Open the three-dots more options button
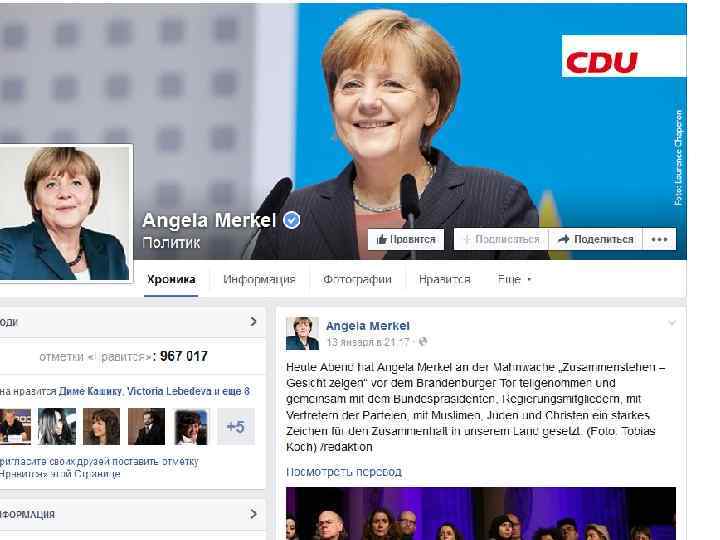 point(659,239)
